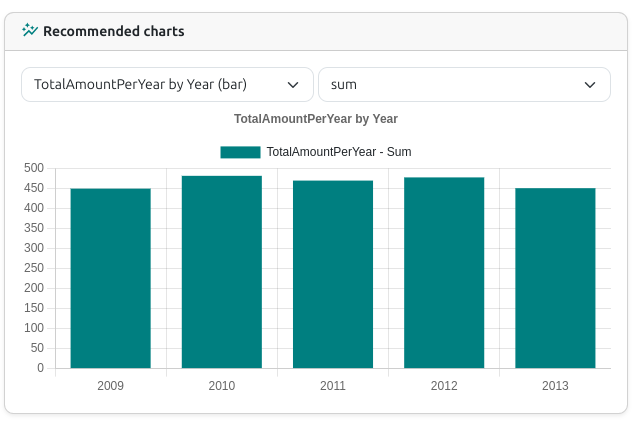Click the 500 y-axis tick label

34,168
